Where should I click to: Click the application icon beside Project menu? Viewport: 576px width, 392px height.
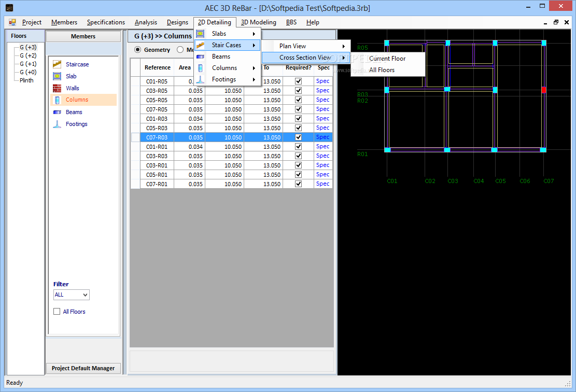coord(12,22)
